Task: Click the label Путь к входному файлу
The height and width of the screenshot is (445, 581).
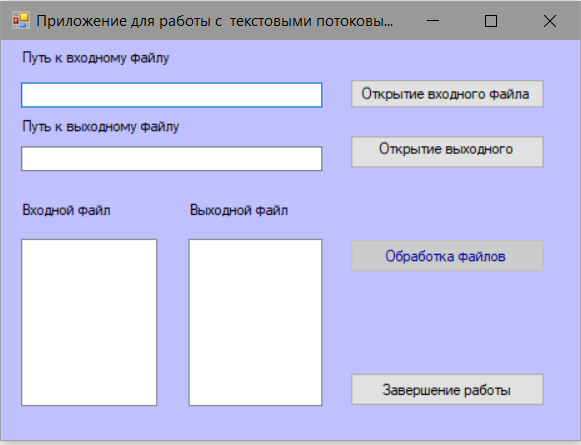Action: 96,58
